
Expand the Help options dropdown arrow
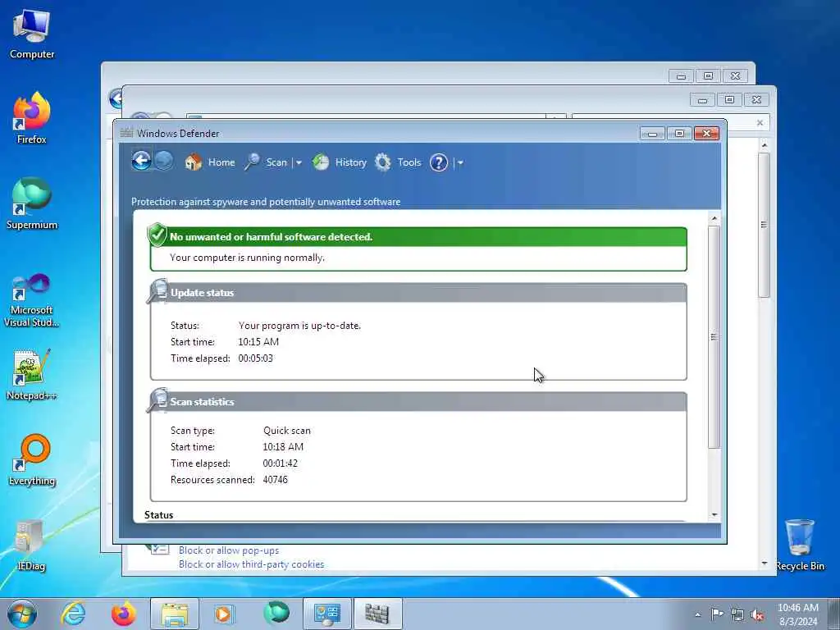point(460,162)
